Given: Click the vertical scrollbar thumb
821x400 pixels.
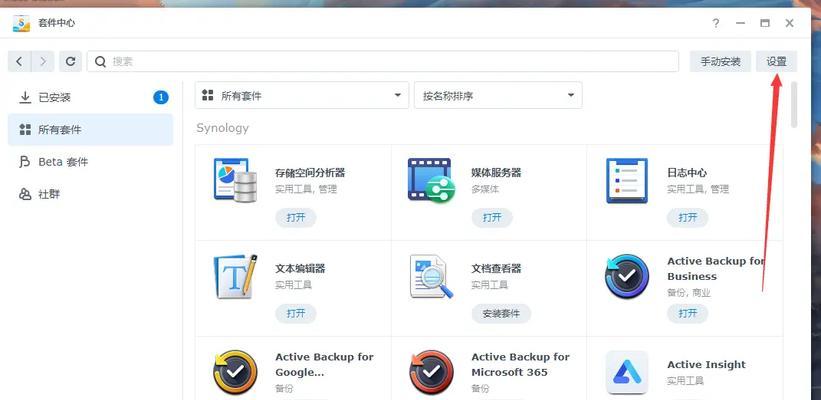Looking at the screenshot, I should [x=794, y=105].
